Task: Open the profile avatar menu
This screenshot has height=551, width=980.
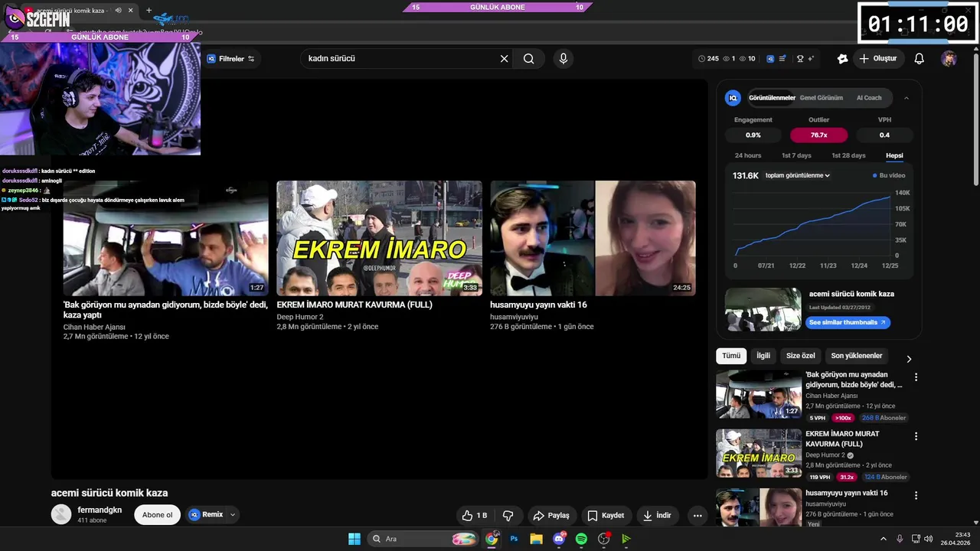Action: click(x=949, y=59)
